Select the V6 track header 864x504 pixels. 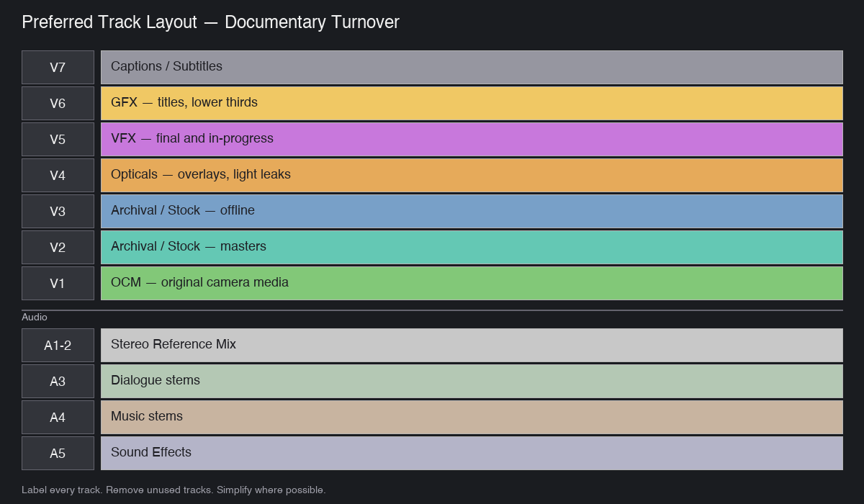coord(58,103)
